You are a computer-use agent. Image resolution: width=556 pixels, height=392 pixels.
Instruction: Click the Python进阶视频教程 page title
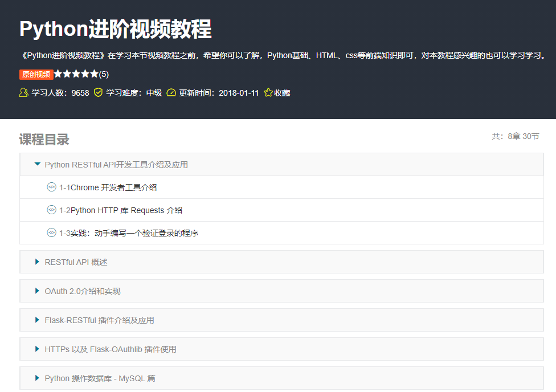[x=116, y=28]
